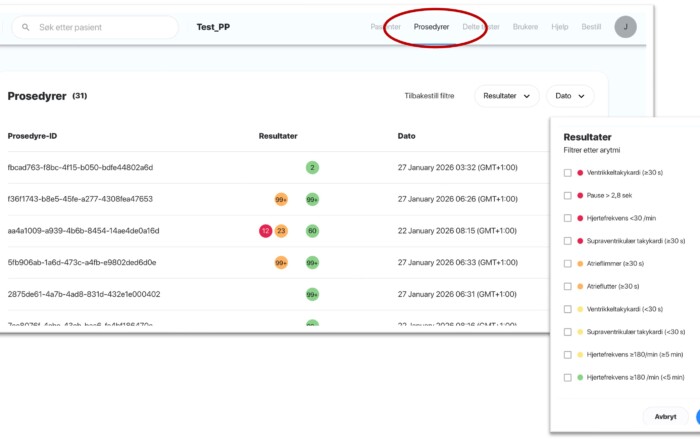700x441 pixels.
Task: Open procedure fbcad763-f8bc-4f15-b050-bdfe44802a6d
Action: (80, 167)
